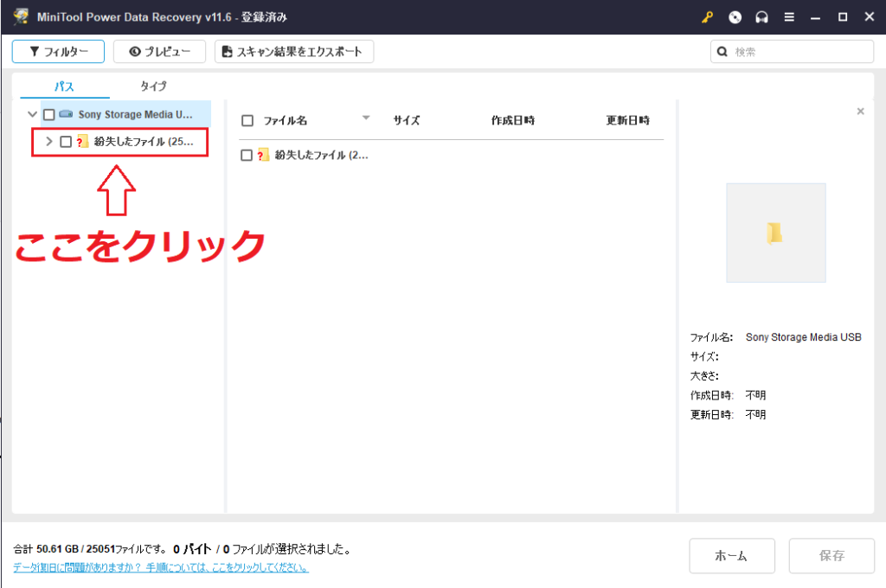
Task: Click lost files folder icon in tree
Action: pyautogui.click(x=82, y=141)
